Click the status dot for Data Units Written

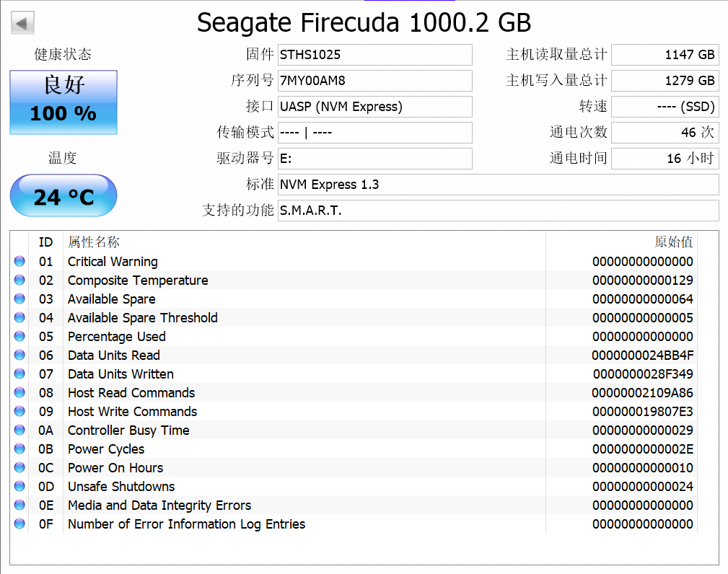tap(19, 374)
